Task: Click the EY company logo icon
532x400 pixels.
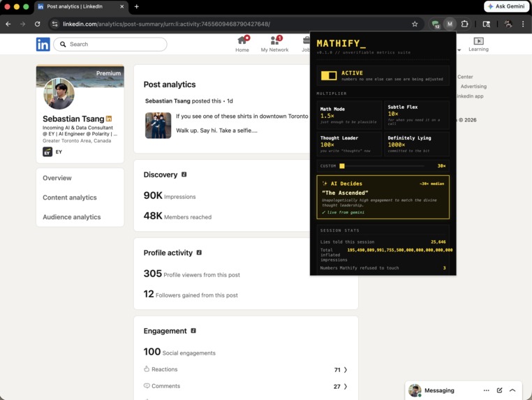Action: 47,151
